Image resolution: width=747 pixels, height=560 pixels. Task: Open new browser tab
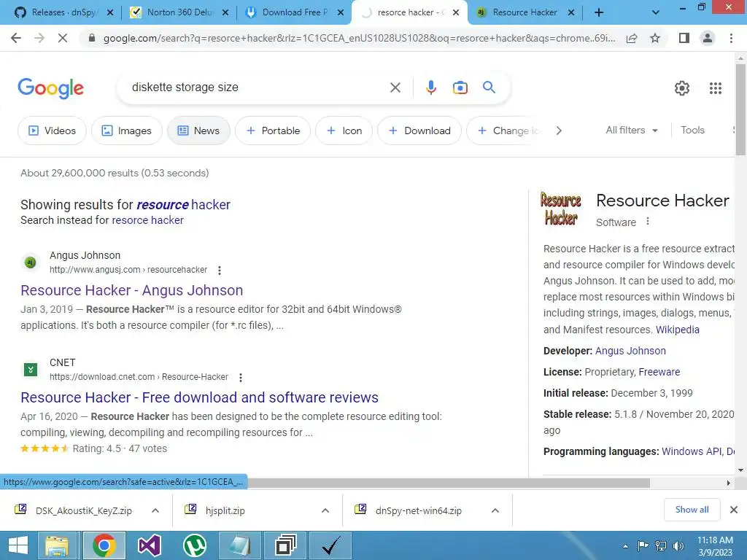point(599,12)
